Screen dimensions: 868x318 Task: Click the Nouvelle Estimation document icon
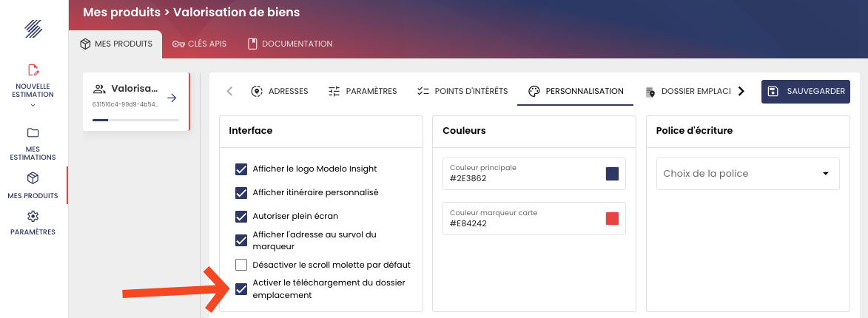click(x=33, y=70)
